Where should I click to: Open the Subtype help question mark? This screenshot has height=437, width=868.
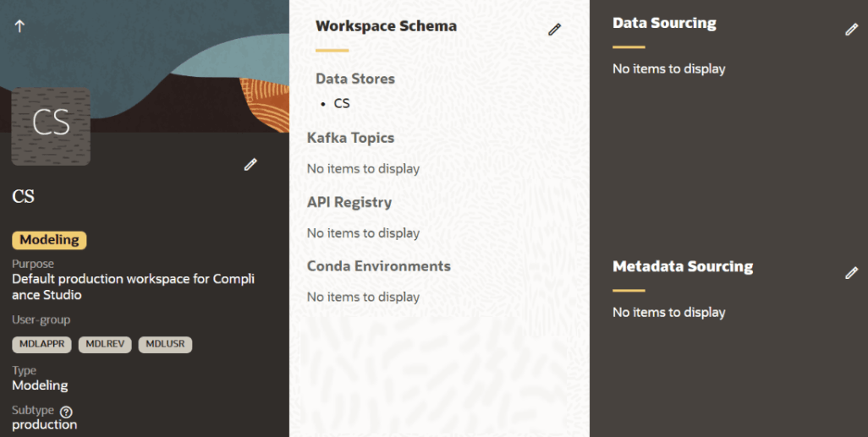[66, 412]
